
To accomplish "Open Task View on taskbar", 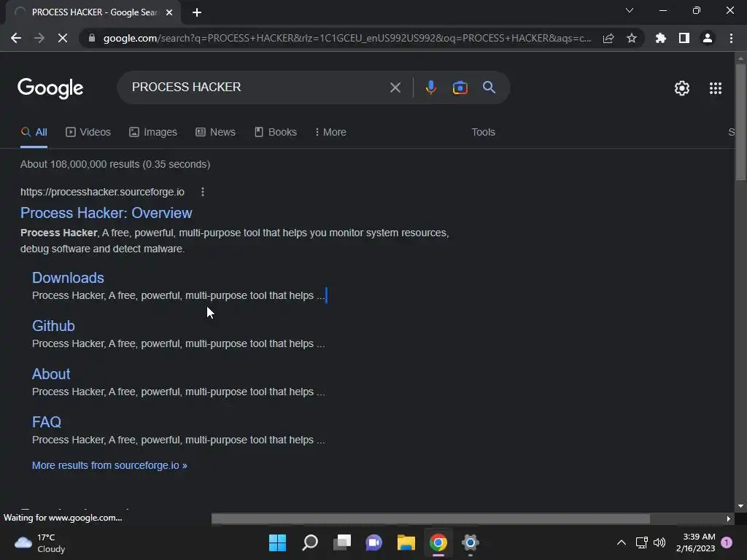I will pos(342,542).
